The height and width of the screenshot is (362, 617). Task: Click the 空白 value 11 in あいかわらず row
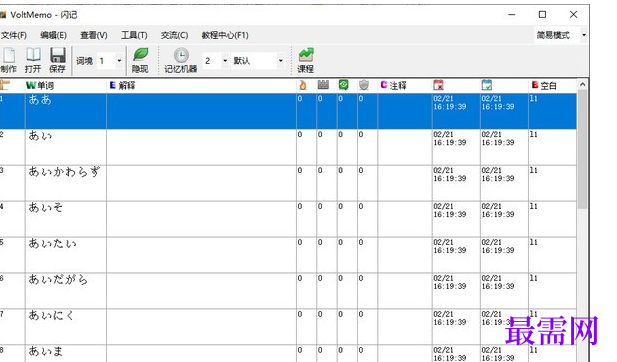point(534,170)
